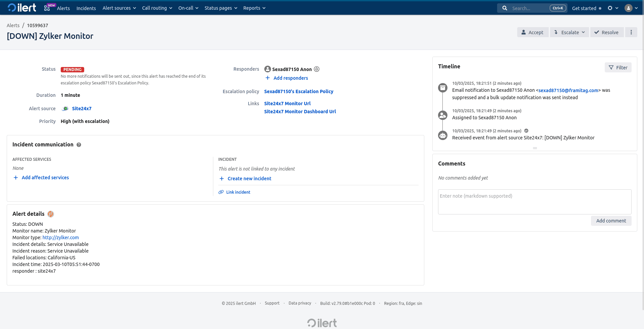The image size is (644, 329).
Task: Switch to the Incidents tab
Action: 86,8
